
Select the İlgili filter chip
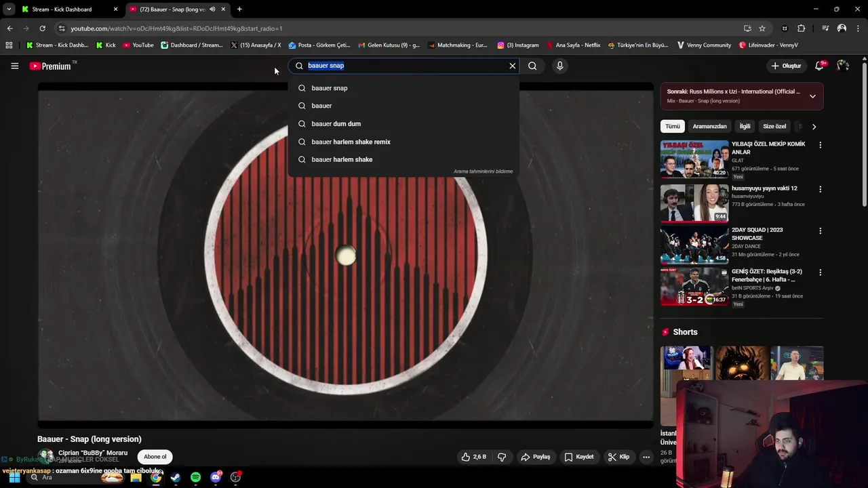point(745,126)
